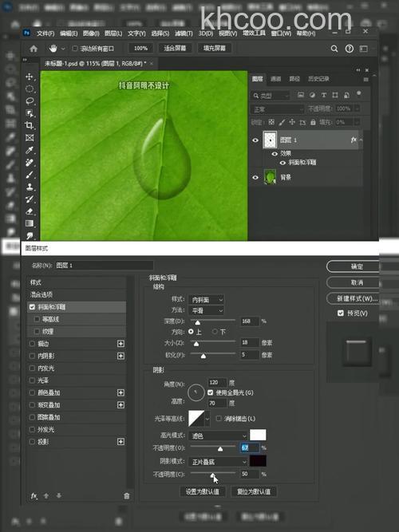Toggle the Preview checkbox

point(341,313)
